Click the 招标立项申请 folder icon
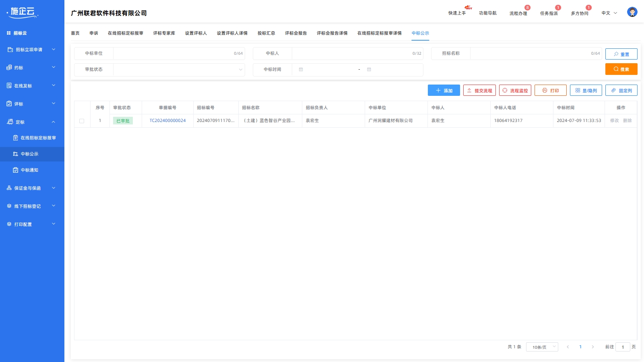 (10, 50)
